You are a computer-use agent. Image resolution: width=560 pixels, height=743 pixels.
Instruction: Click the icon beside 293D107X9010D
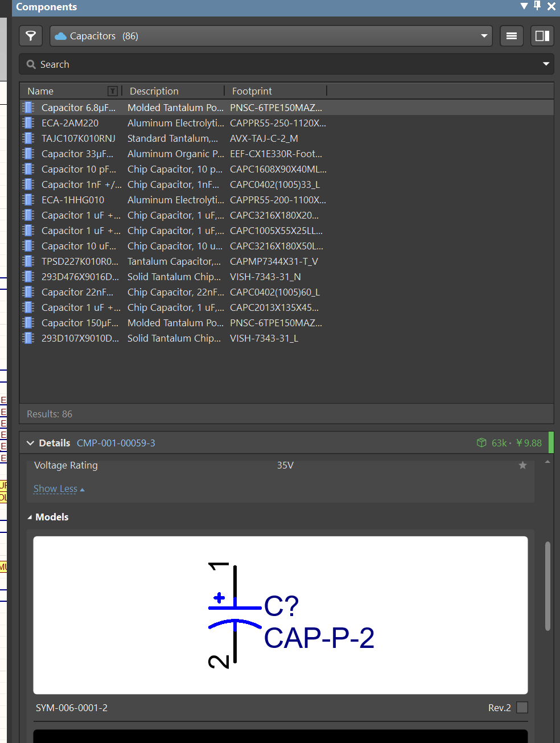(x=28, y=338)
